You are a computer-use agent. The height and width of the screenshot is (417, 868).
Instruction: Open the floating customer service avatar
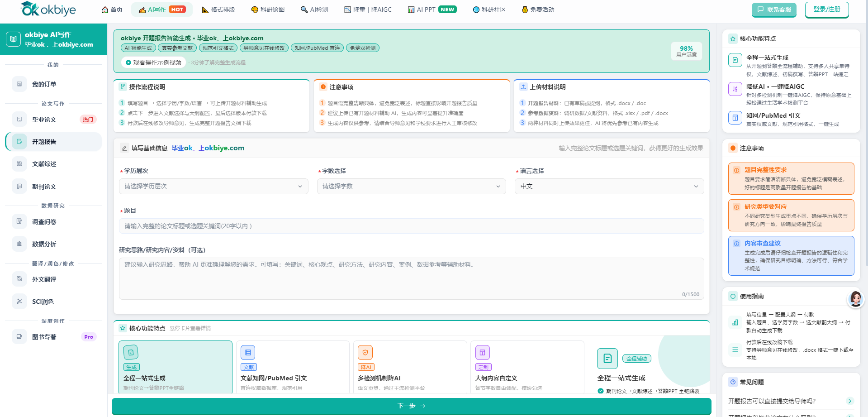click(x=855, y=299)
